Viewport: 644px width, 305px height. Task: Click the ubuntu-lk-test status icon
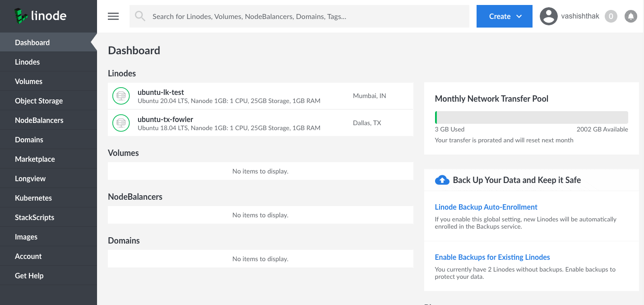121,96
